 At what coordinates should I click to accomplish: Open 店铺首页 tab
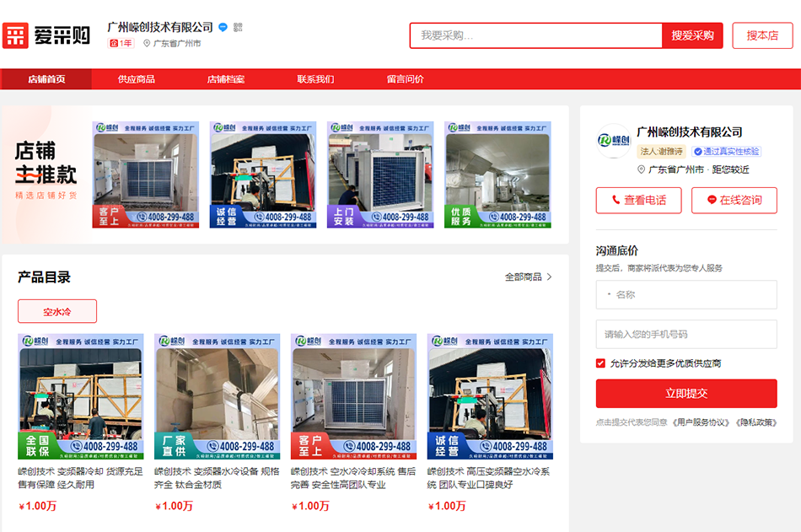[x=46, y=79]
